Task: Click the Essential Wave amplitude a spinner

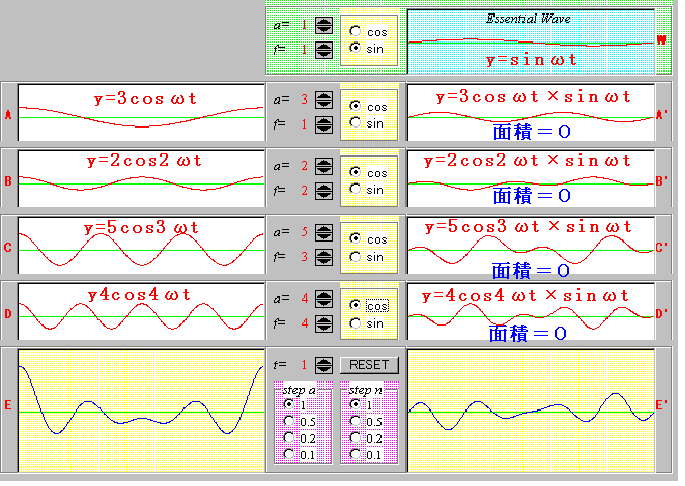Action: click(324, 25)
